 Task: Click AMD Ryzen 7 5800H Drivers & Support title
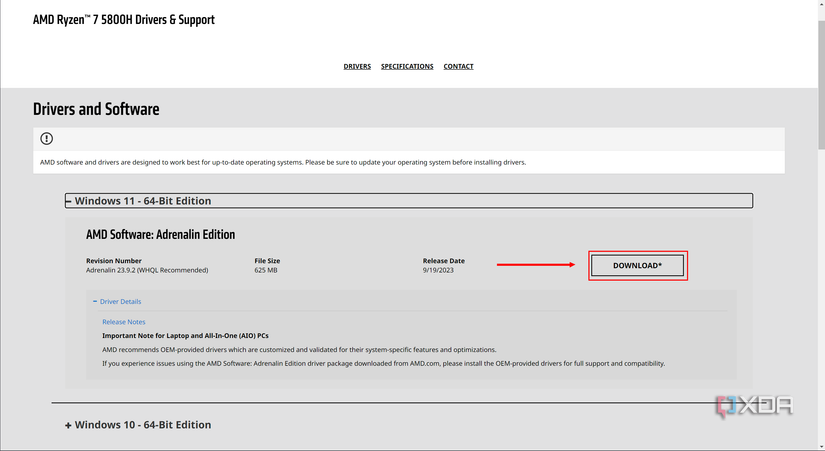[124, 19]
